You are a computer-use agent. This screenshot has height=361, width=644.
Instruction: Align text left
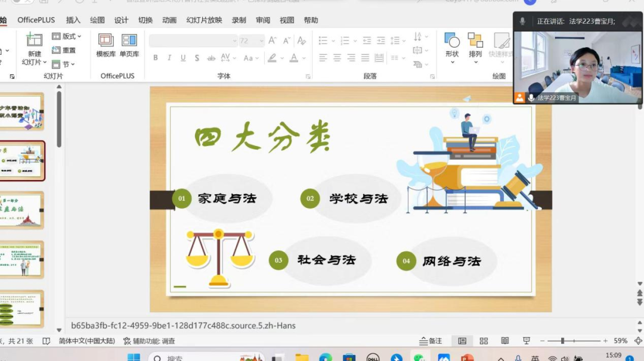coord(323,58)
